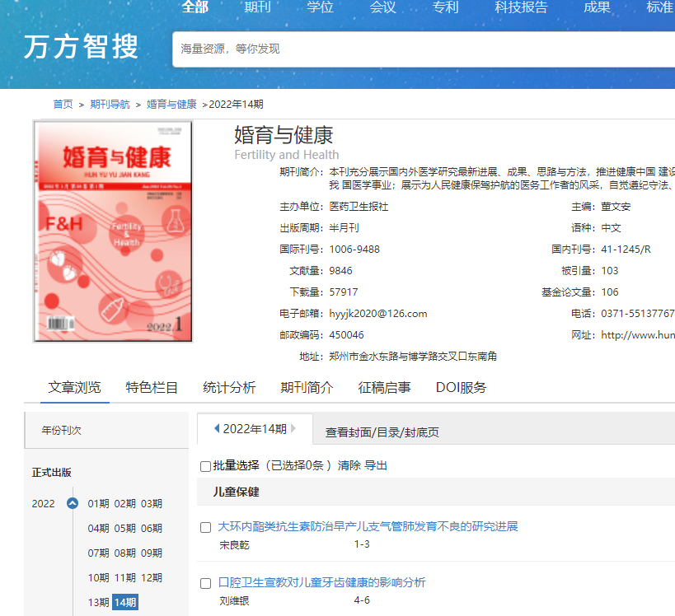
Task: Collapse the 2022 year issue list
Action: coord(72,504)
